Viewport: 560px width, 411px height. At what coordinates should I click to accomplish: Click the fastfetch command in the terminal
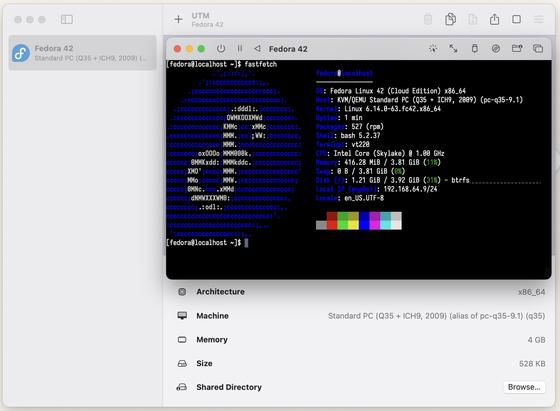coord(261,64)
